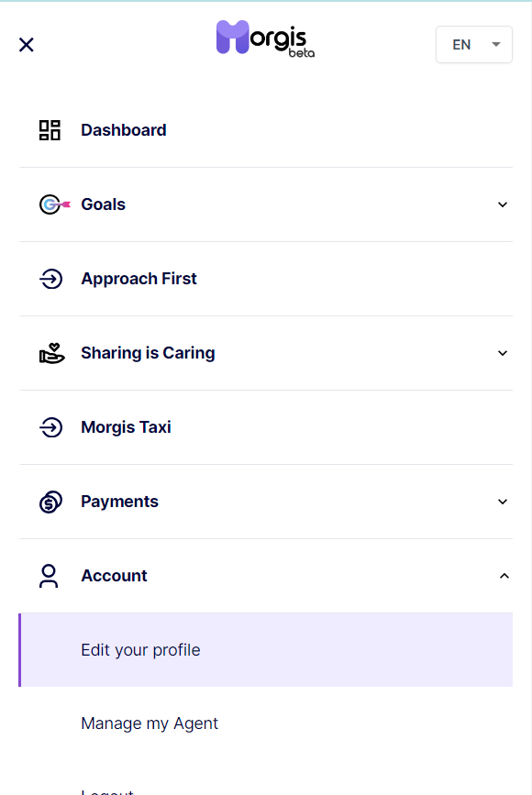
Task: Open the Dashboard menu item
Action: point(266,130)
